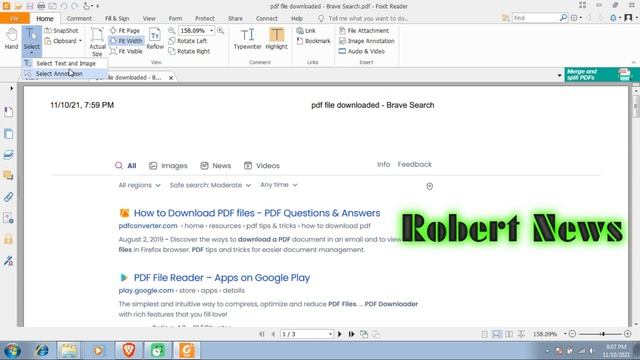The width and height of the screenshot is (640, 360).
Task: Open the user account icon
Action: 628,18
